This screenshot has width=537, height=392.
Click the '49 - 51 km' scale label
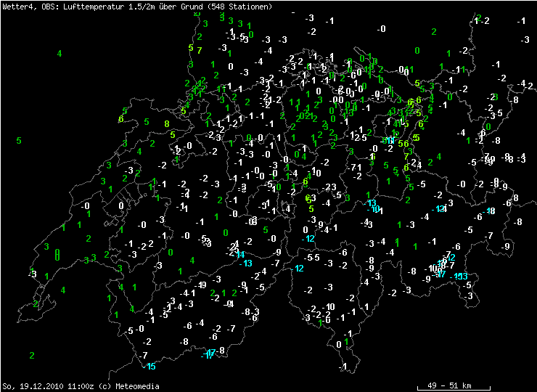pos(449,385)
